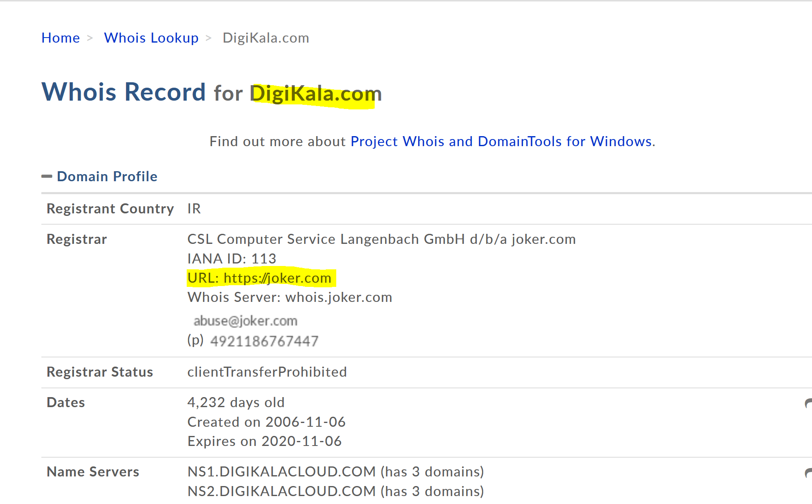Select Expires on 2020-11-06 text
The height and width of the screenshot is (504, 812).
(x=264, y=441)
